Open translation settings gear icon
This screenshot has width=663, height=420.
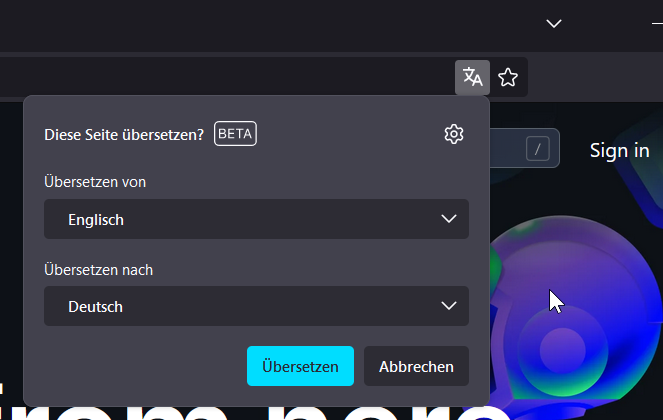454,134
